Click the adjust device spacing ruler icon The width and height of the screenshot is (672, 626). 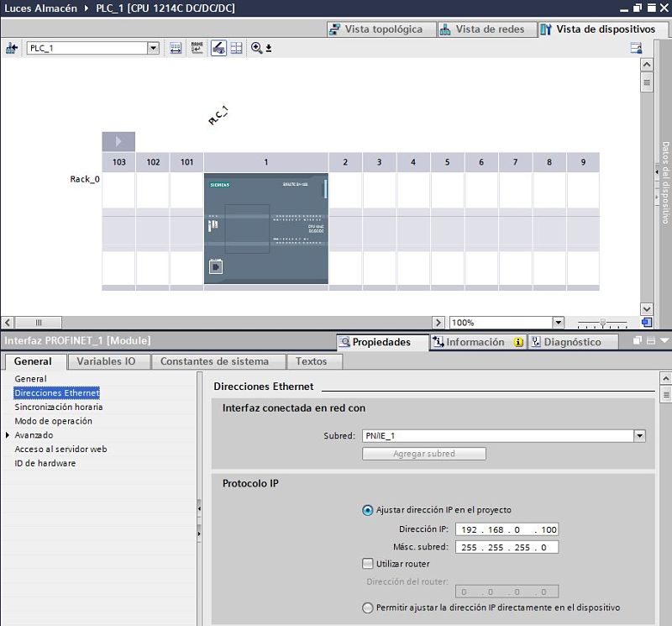pyautogui.click(x=175, y=48)
